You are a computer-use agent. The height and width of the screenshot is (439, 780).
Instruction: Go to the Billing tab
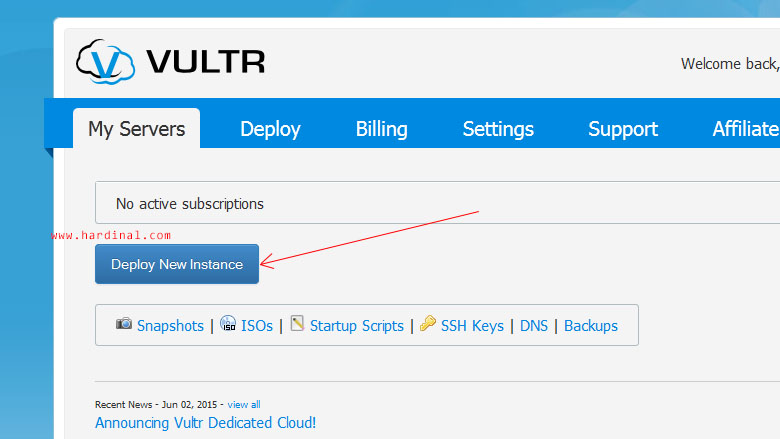382,129
